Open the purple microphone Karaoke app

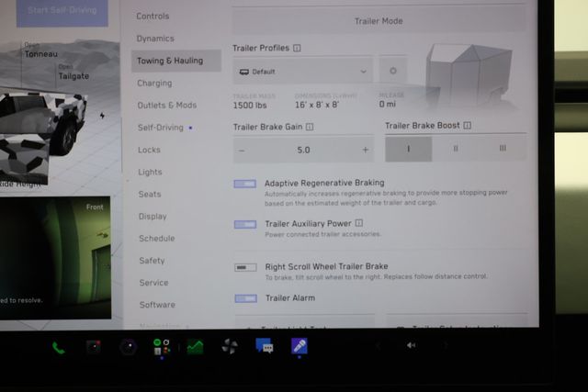click(x=300, y=345)
